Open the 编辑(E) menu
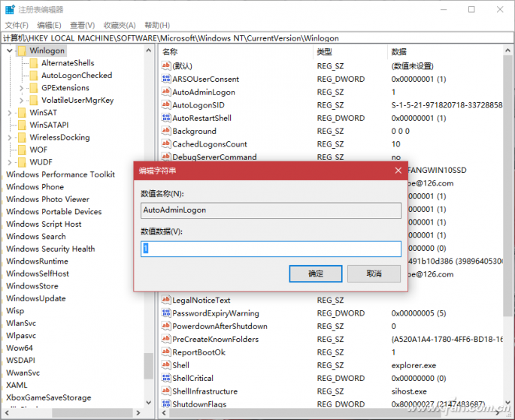Image resolution: width=515 pixels, height=420 pixels. [50, 26]
